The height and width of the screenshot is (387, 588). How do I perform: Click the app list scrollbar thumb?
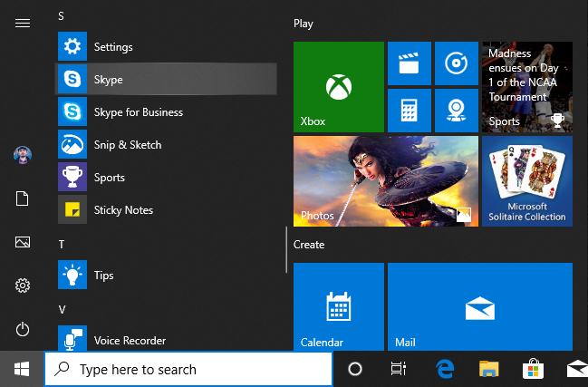click(x=286, y=250)
